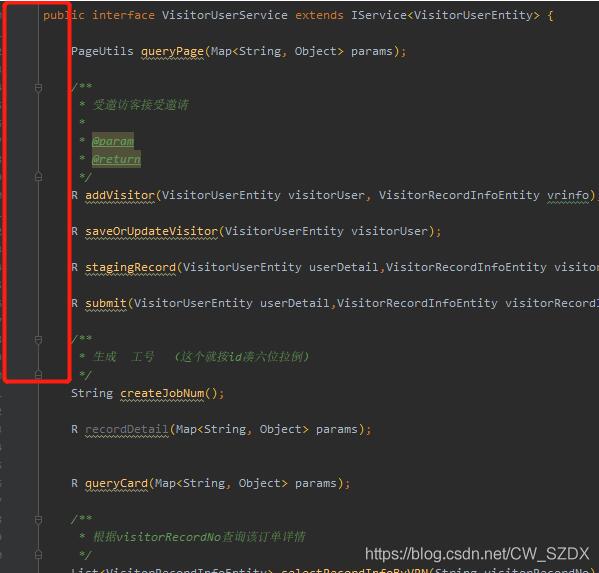
Task: Click the fold end marker before createJobNum
Action: click(38, 374)
